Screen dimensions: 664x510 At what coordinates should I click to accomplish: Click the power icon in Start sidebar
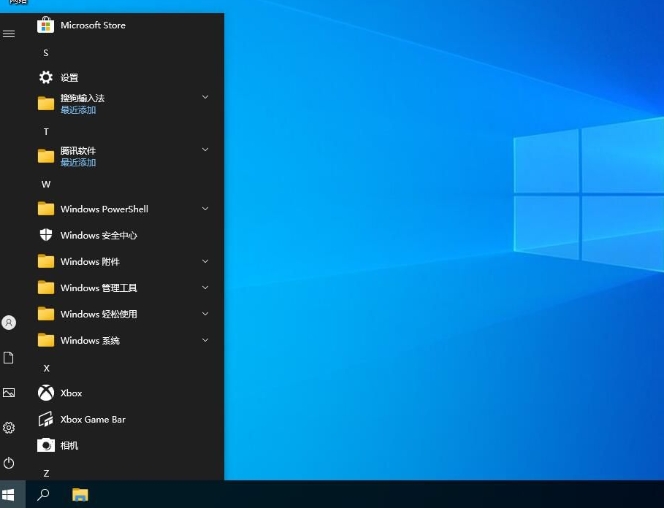9,463
